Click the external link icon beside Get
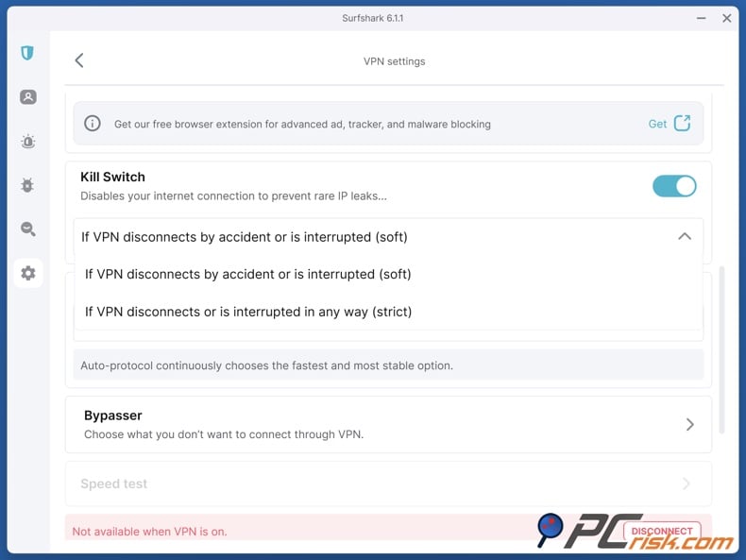This screenshot has width=746, height=560. (x=682, y=123)
